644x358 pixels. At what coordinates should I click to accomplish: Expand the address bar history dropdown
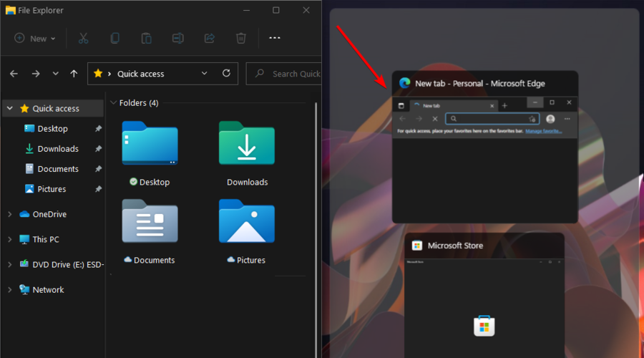(x=204, y=73)
